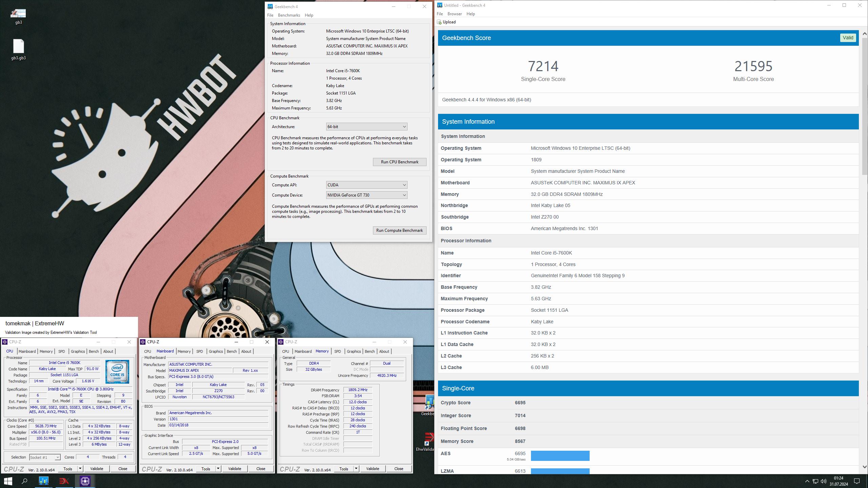Screen dimensions: 868x488
Task: Click title icon of CPU-Z CPU window
Action: click(x=5, y=342)
